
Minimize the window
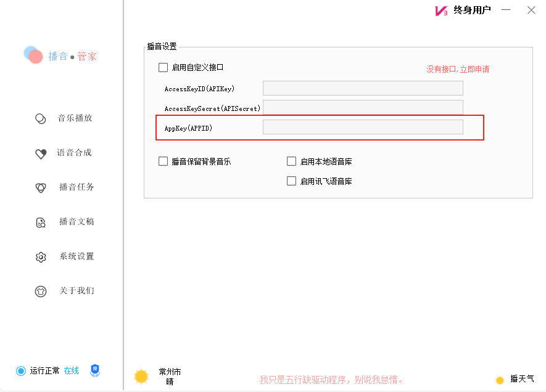point(506,10)
